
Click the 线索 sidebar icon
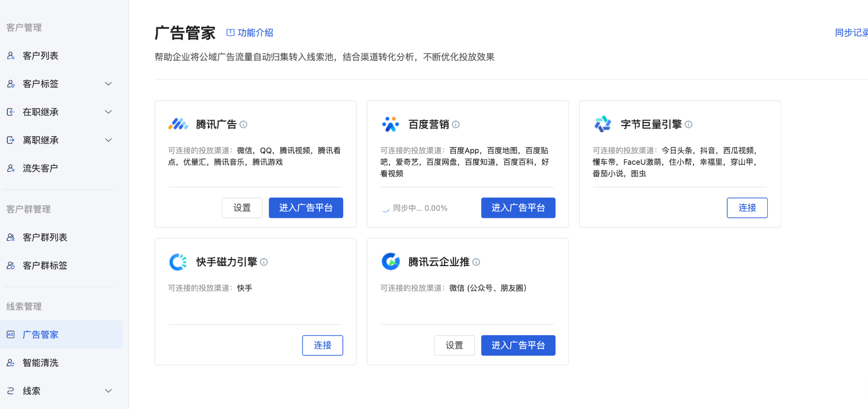[10, 391]
